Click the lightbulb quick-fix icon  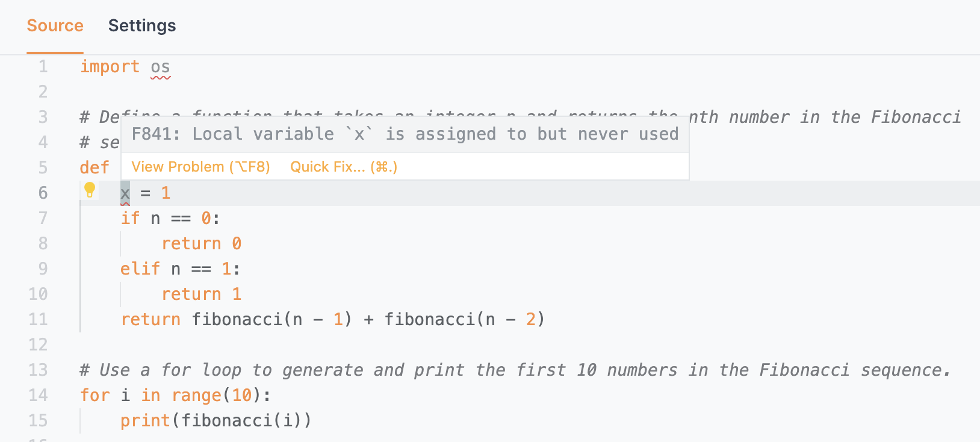90,190
